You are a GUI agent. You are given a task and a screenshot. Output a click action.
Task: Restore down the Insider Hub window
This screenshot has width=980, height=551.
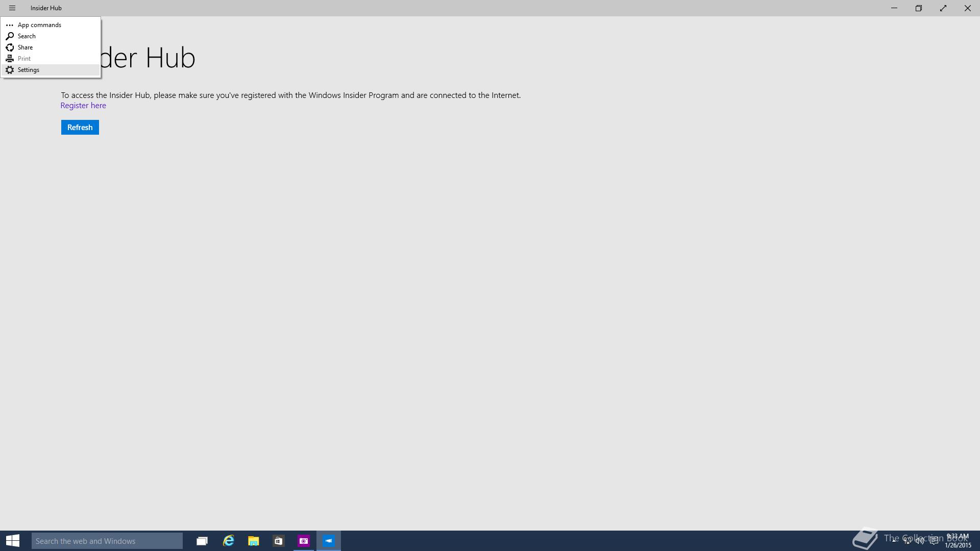coord(919,8)
